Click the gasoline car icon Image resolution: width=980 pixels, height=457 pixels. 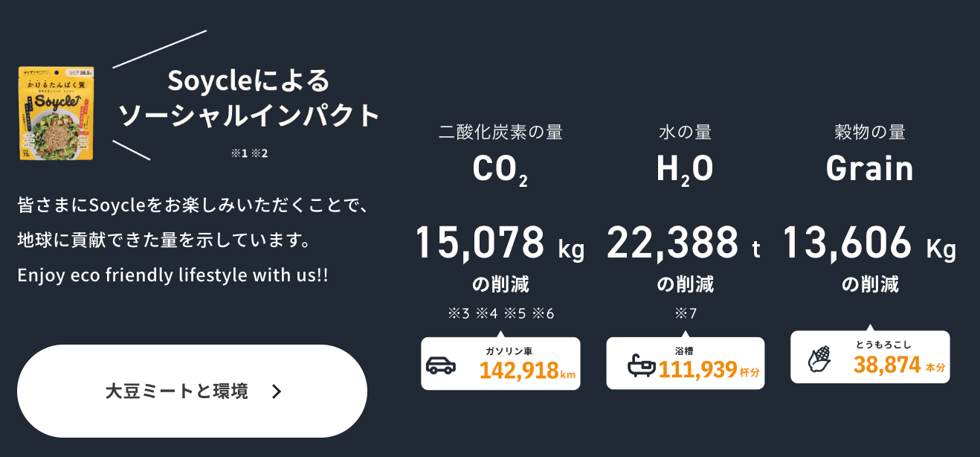442,363
